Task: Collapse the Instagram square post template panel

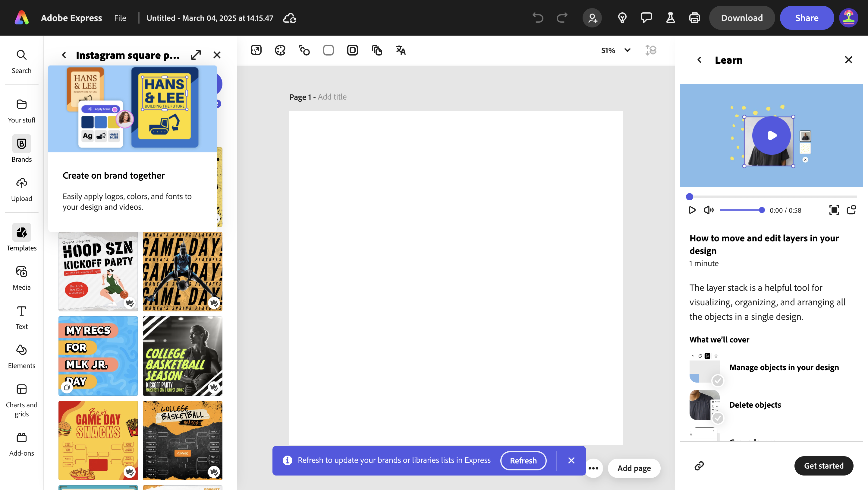Action: pos(64,55)
